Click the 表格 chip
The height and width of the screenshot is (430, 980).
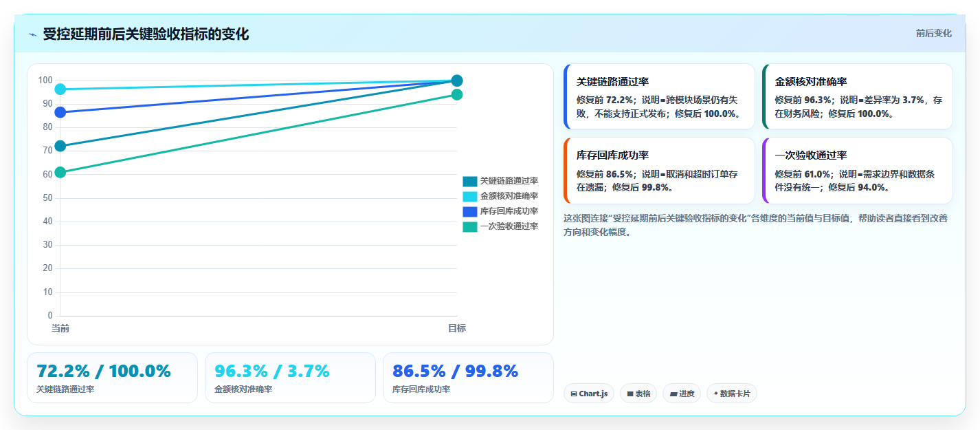(638, 394)
